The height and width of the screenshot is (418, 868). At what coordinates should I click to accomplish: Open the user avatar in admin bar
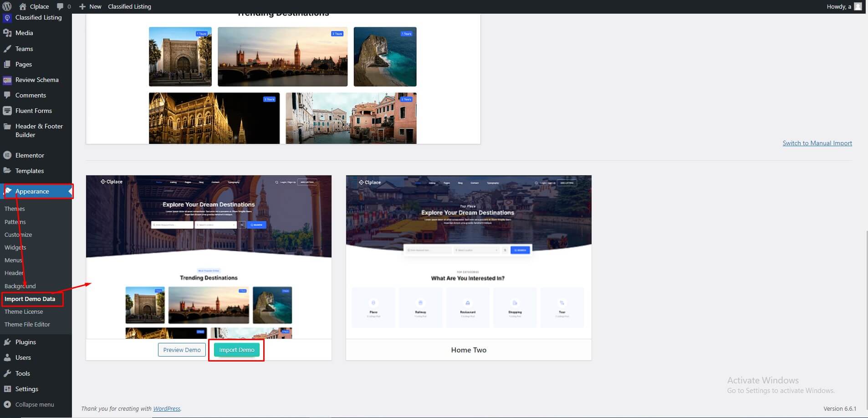(x=858, y=6)
